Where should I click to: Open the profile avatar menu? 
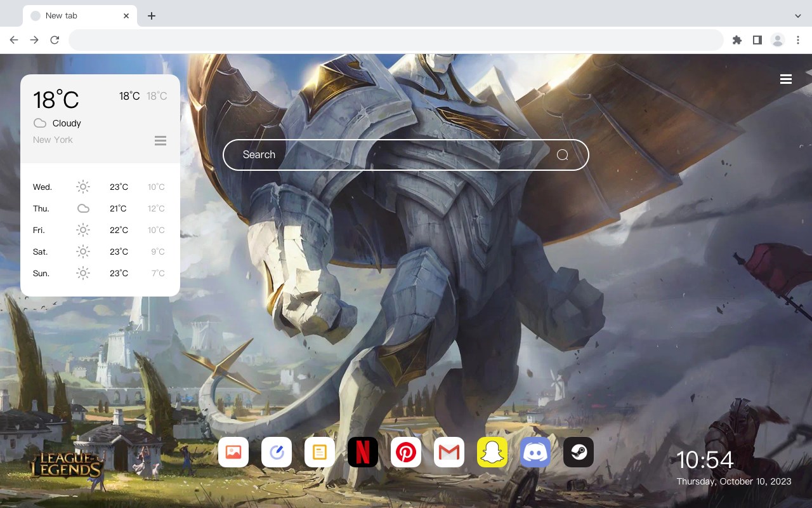(x=778, y=40)
